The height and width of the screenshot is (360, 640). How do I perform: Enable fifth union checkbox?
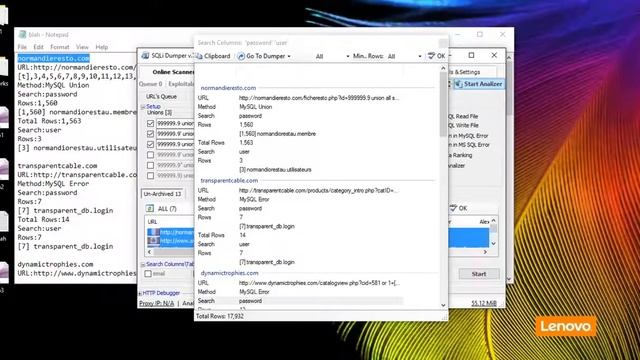(150, 165)
